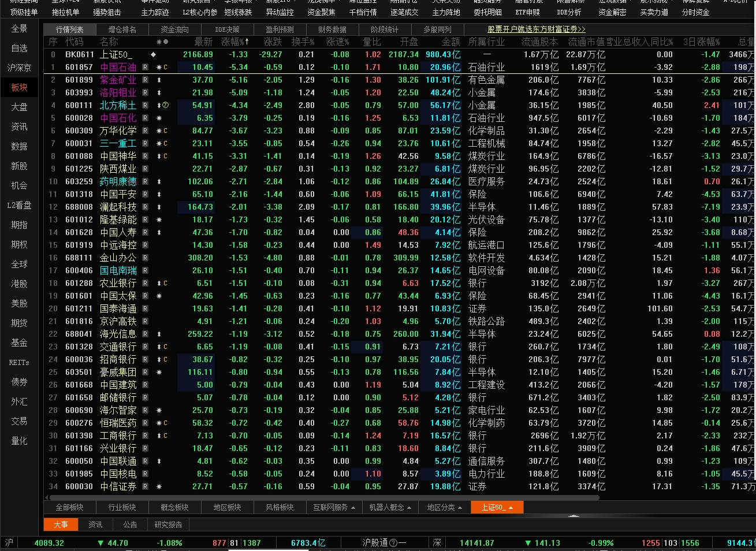Open L2看盘 in left sidebar
Screen dimensions: 756x551
19,205
